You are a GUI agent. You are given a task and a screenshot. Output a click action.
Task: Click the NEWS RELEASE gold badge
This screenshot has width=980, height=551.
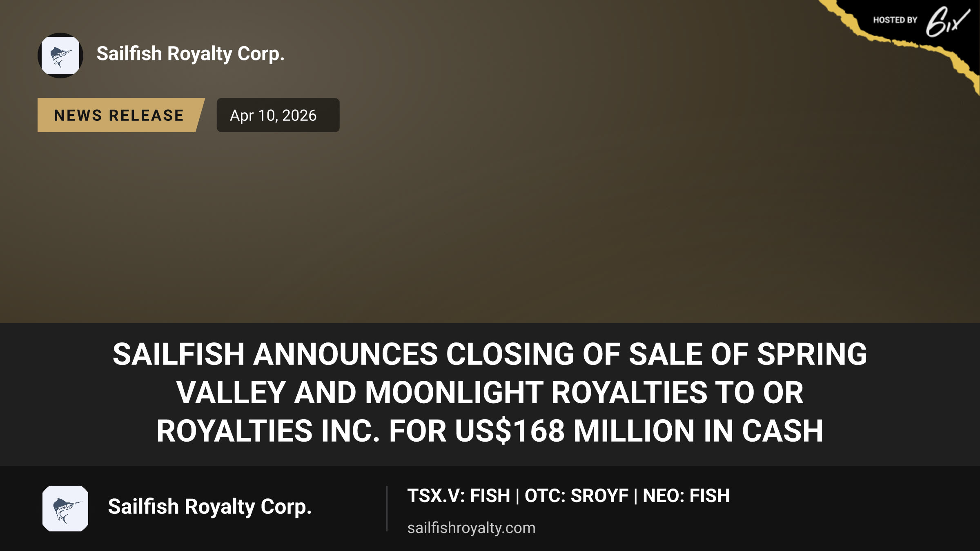click(121, 115)
